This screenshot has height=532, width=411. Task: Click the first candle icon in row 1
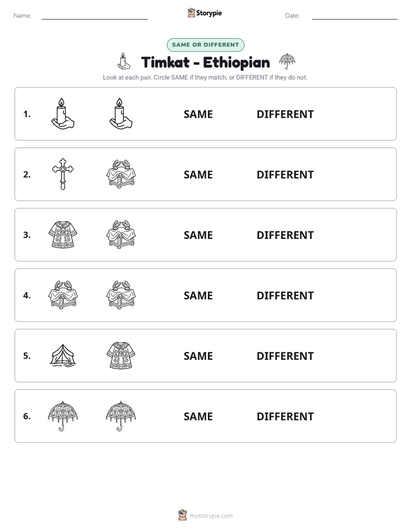tap(63, 113)
